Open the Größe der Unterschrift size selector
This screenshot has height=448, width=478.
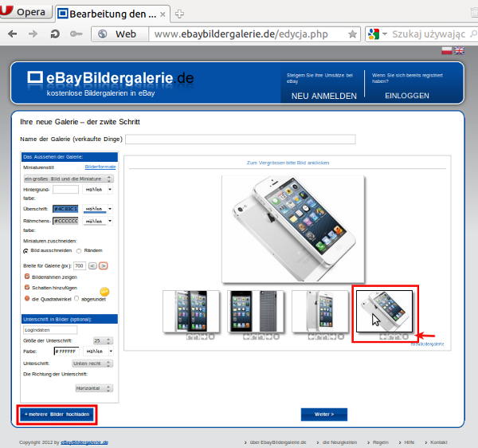[x=103, y=340]
